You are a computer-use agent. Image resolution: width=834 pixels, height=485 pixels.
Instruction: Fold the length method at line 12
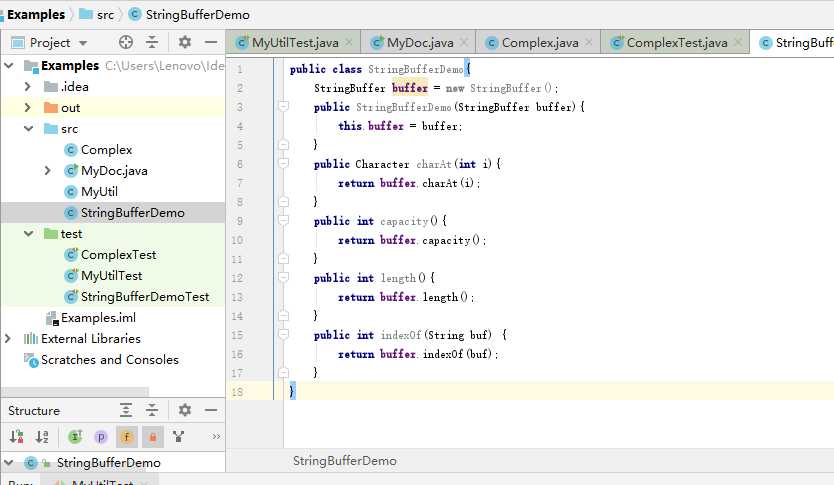click(283, 277)
